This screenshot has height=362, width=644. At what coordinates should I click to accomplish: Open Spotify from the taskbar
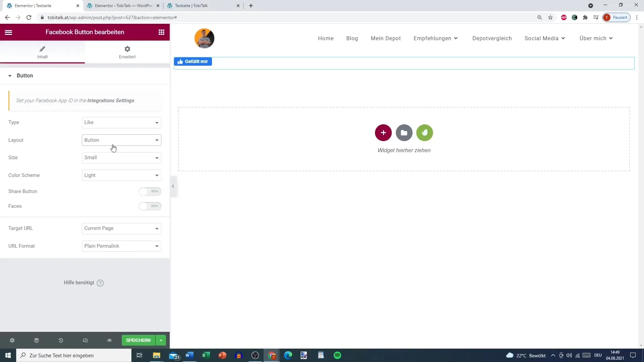click(337, 355)
